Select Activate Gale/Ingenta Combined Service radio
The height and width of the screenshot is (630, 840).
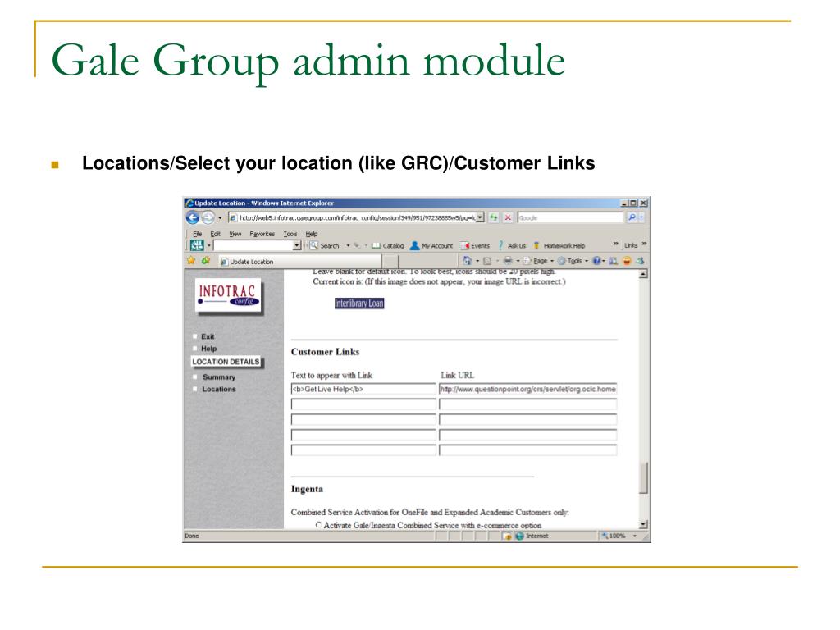pyautogui.click(x=319, y=525)
